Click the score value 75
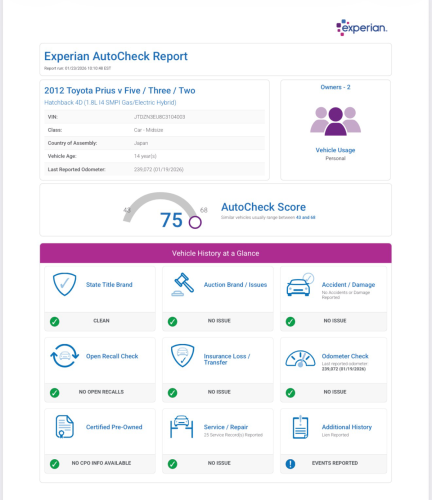Viewport: 432px width, 500px height. [171, 220]
